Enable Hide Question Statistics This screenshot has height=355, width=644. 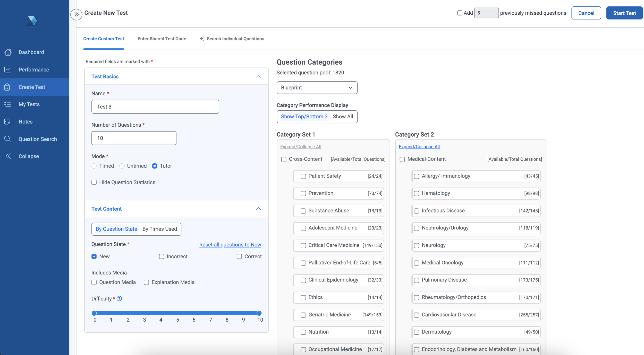pos(94,182)
